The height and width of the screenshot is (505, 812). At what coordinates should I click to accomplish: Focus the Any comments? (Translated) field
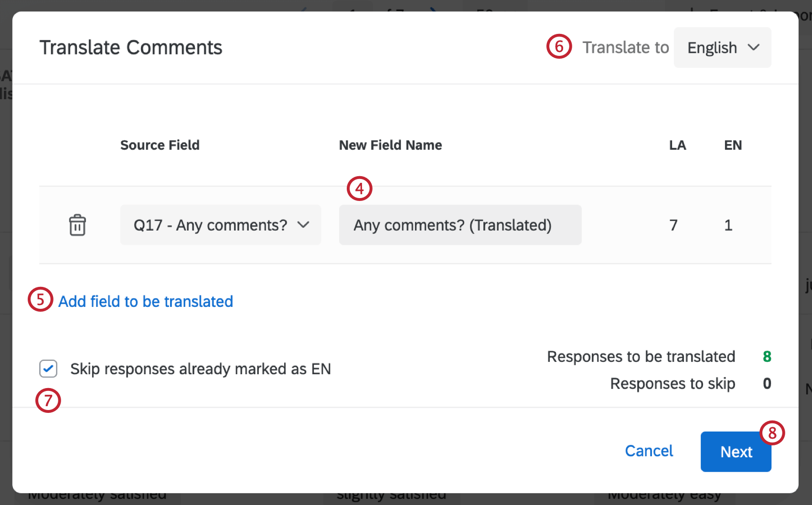click(x=459, y=225)
